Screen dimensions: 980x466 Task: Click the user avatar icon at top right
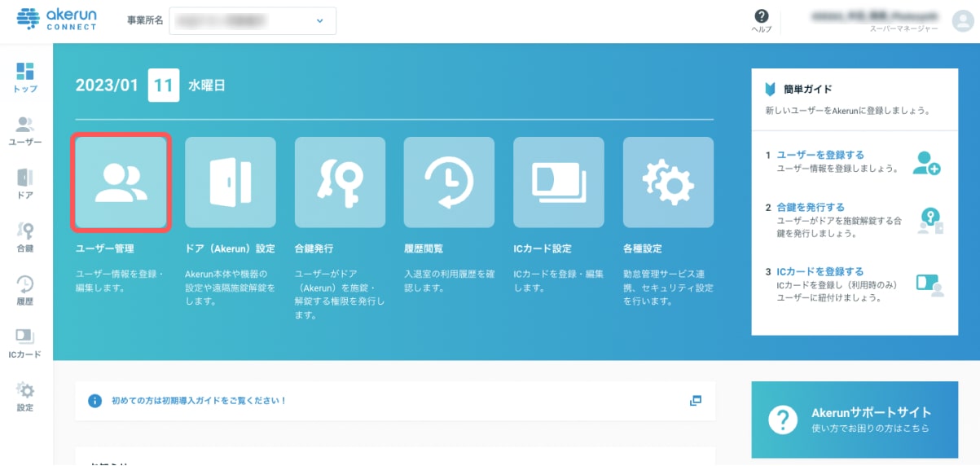pos(962,21)
